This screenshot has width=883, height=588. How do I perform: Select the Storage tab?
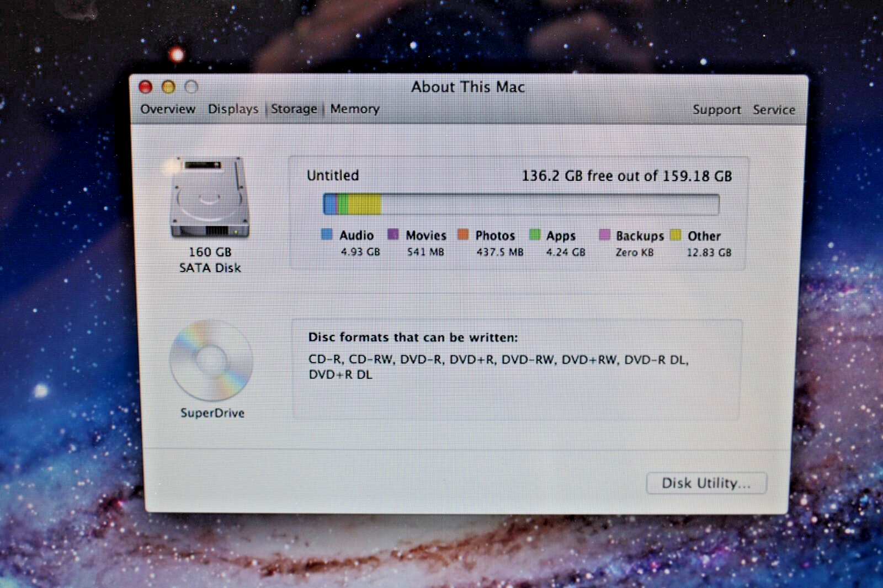pos(294,109)
